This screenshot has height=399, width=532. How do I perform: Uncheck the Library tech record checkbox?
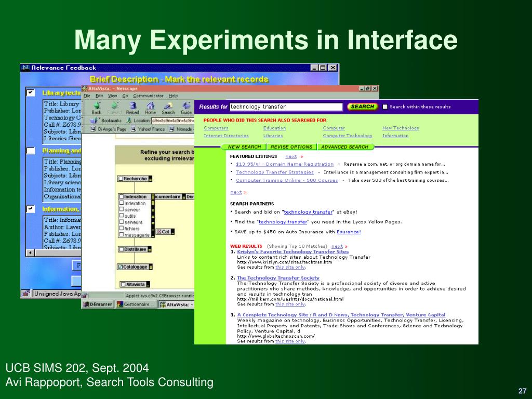tap(31, 92)
